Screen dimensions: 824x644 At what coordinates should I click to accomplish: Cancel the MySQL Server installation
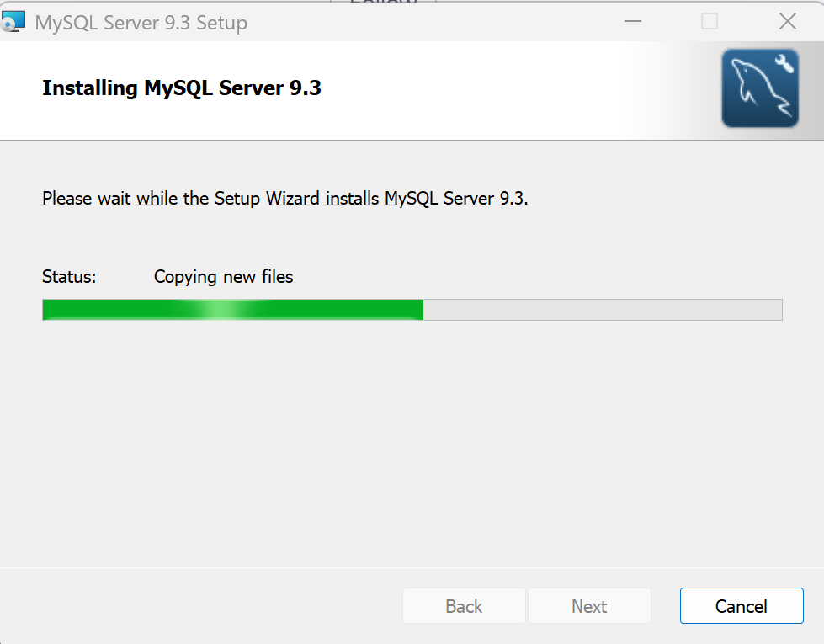741,605
